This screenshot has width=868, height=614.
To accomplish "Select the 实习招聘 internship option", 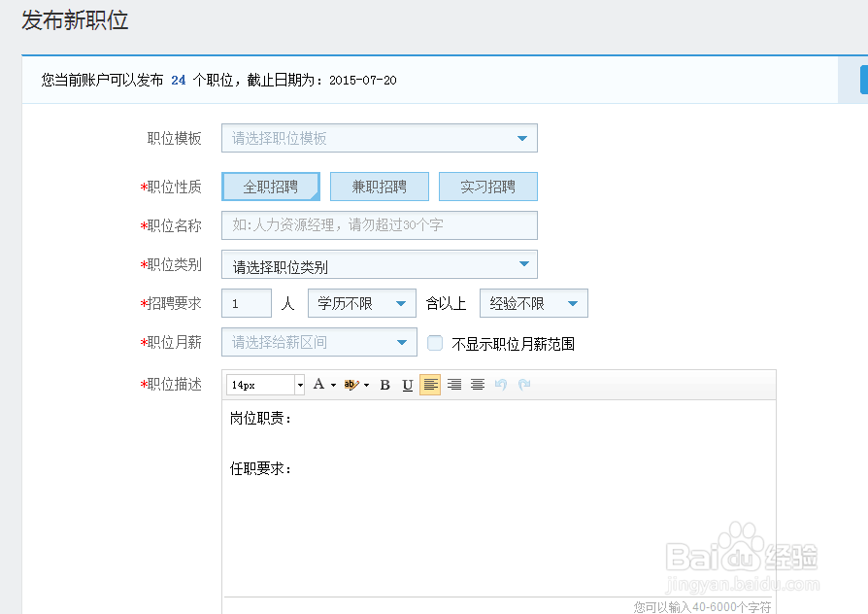I will point(488,187).
